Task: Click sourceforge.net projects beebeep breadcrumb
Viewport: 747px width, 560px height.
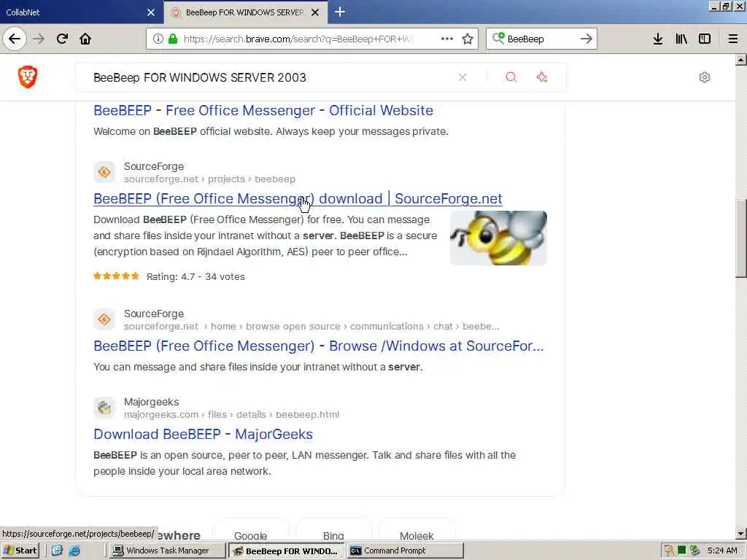Action: [209, 179]
